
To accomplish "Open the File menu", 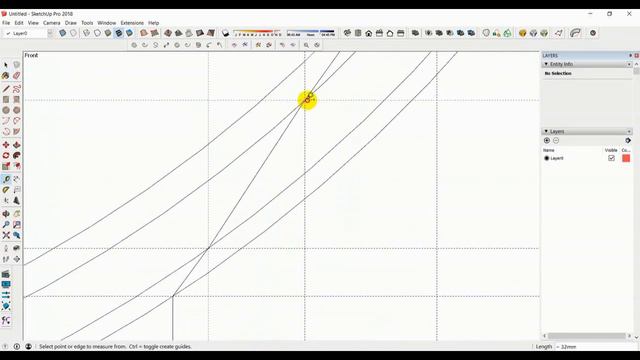I will [6, 23].
